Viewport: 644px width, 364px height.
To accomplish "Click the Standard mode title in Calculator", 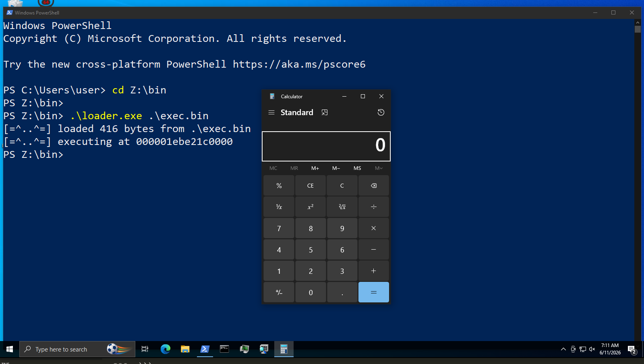I will [x=297, y=112].
